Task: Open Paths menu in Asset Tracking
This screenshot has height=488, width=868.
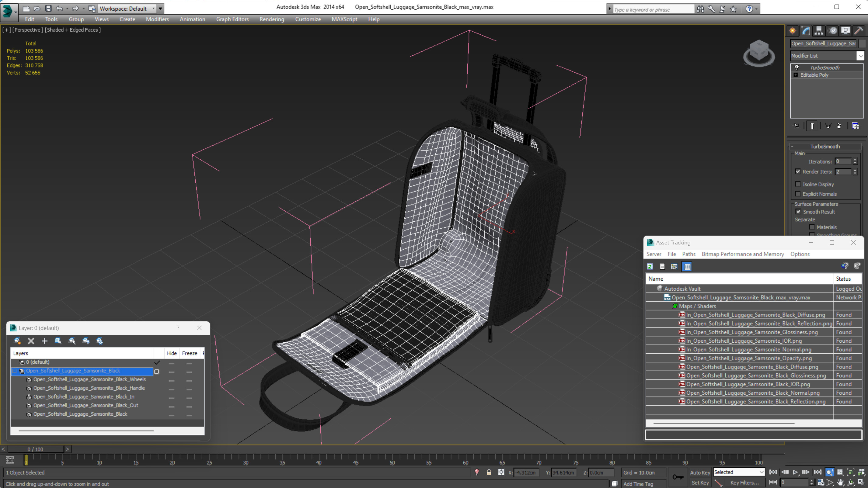Action: tap(689, 254)
